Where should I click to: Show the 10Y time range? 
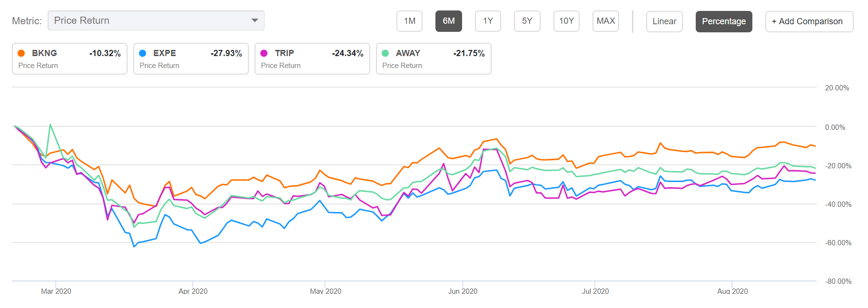566,21
